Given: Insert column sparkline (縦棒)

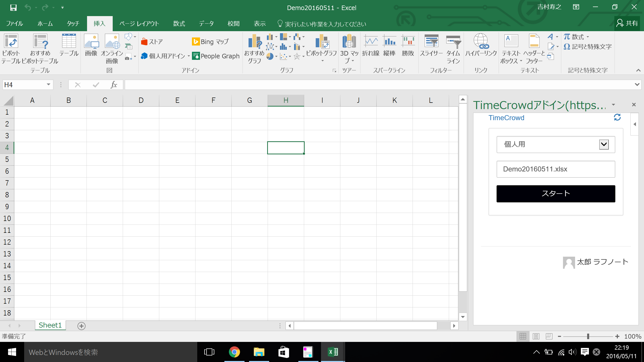Looking at the screenshot, I should point(389,45).
